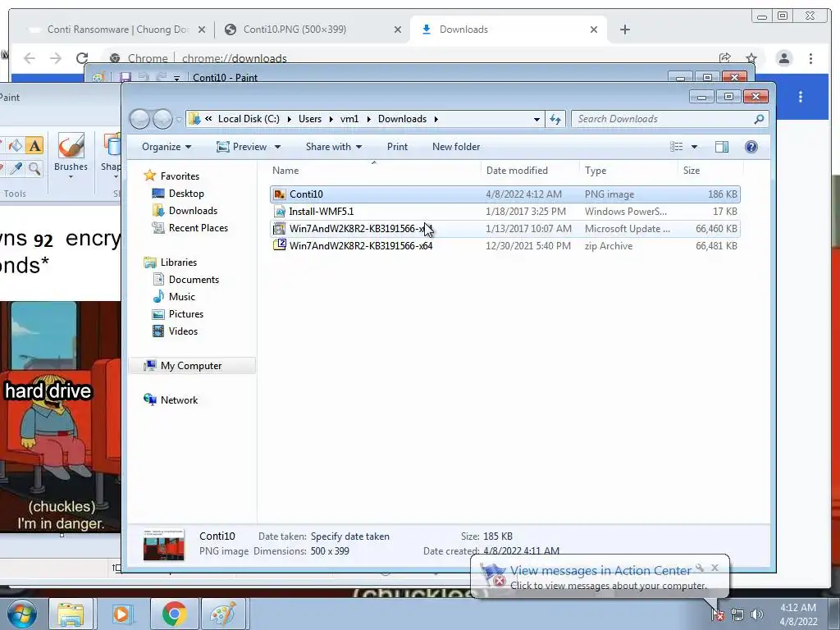Open the Organize dropdown menu

166,147
